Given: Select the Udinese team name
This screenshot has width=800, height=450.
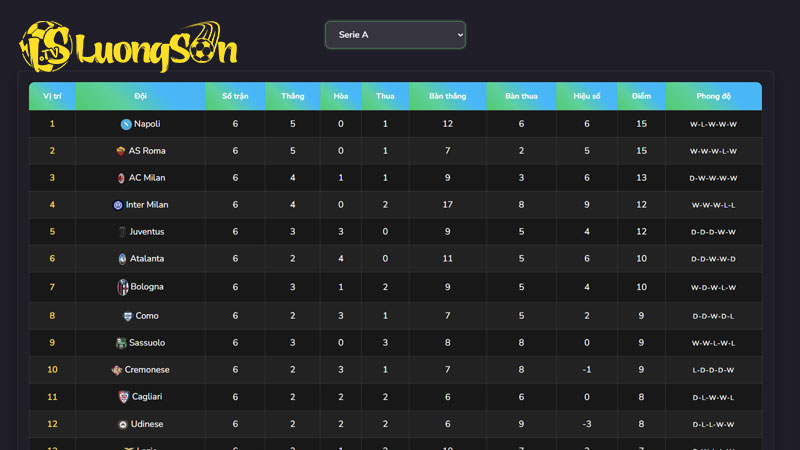Looking at the screenshot, I should (146, 424).
